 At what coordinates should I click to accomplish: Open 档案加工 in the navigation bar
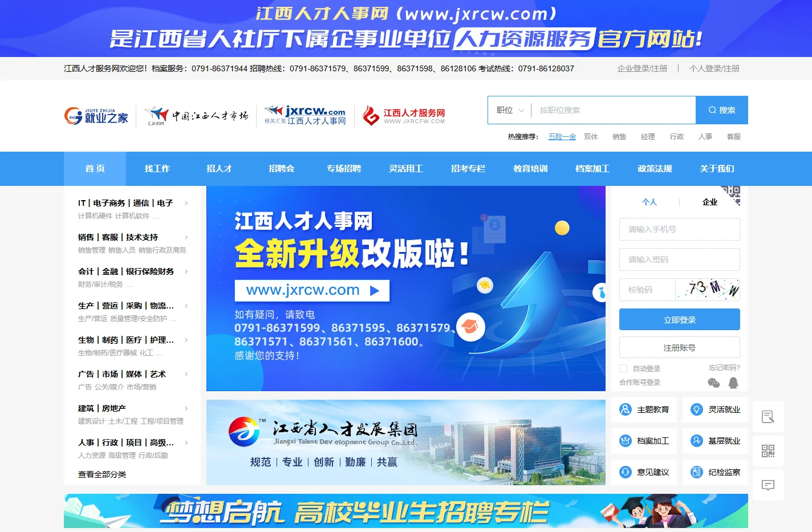(592, 169)
